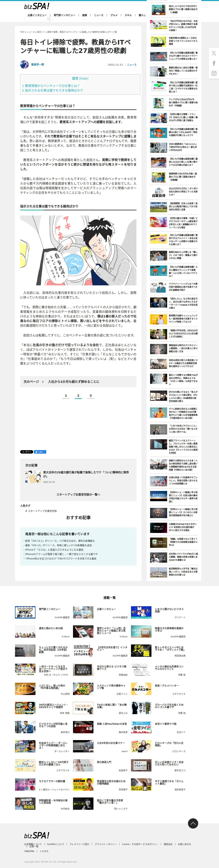
Task: Open the 企業インタビュー menu item
Action: (37, 15)
